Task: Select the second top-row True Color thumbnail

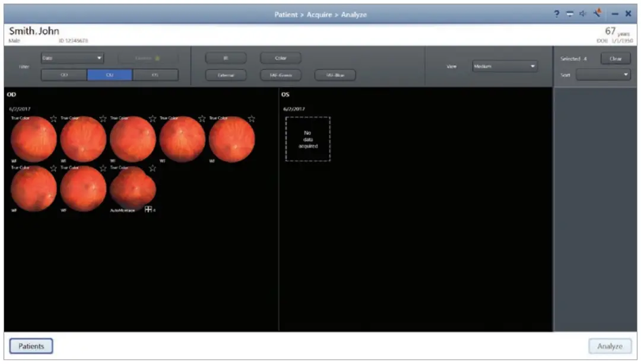Action: (x=83, y=139)
